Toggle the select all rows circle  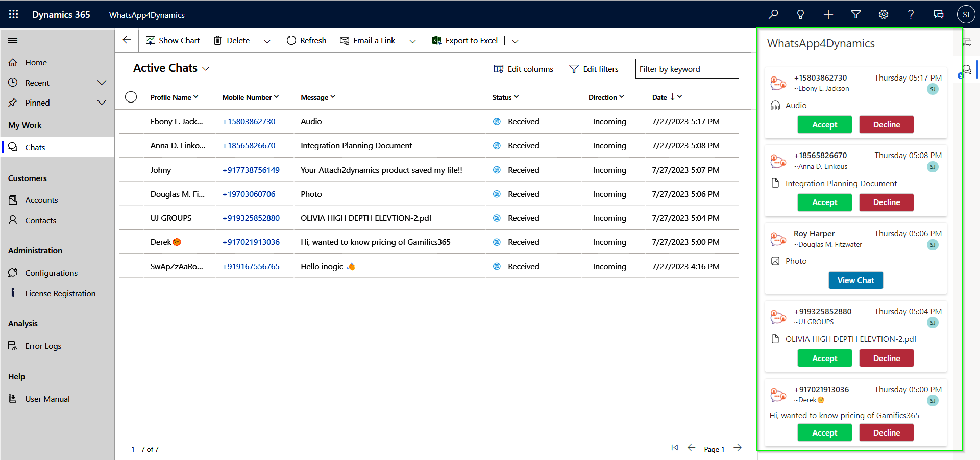point(131,97)
